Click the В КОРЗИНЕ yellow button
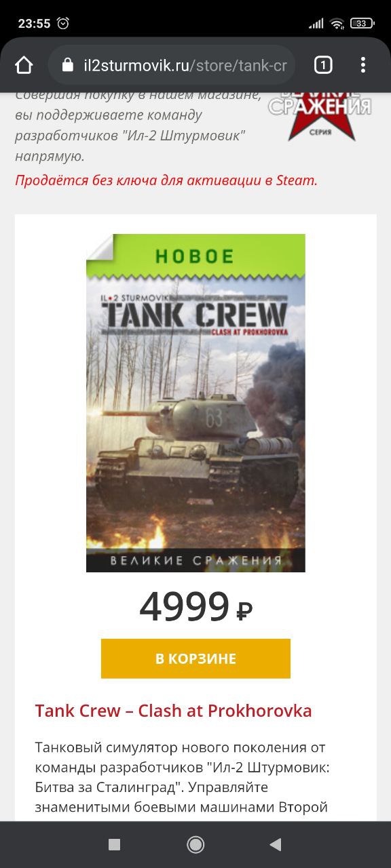This screenshot has height=868, width=391. click(x=195, y=658)
